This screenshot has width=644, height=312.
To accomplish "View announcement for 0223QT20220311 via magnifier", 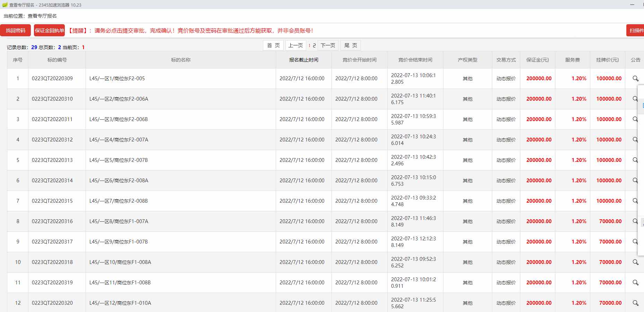I will [x=635, y=119].
